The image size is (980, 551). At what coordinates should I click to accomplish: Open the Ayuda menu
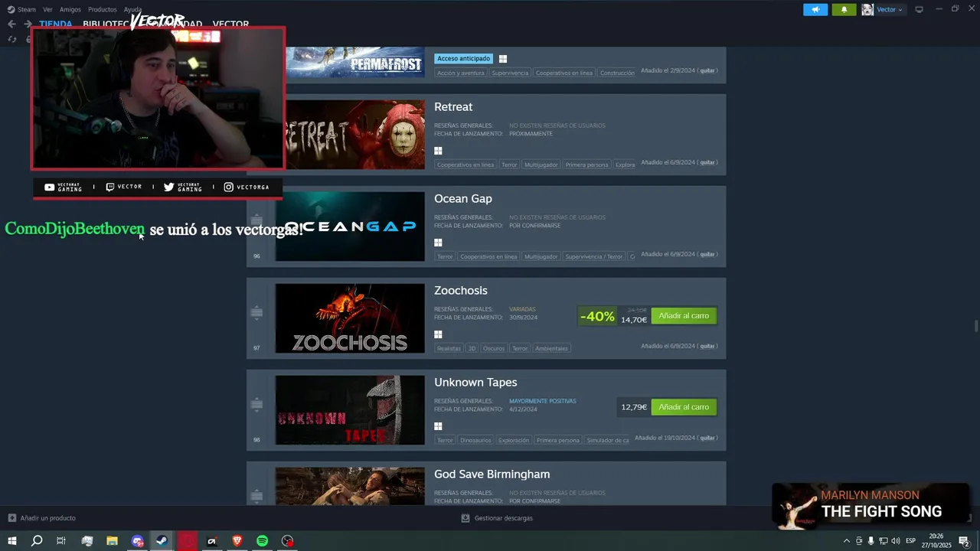tap(132, 9)
